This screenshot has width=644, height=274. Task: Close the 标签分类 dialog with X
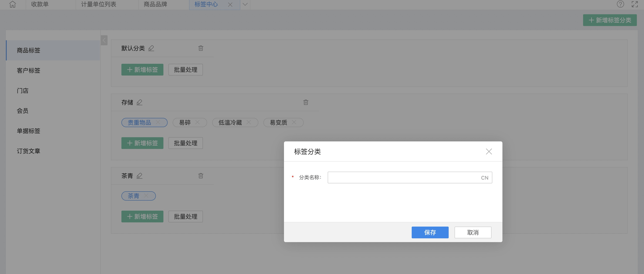pyautogui.click(x=489, y=152)
